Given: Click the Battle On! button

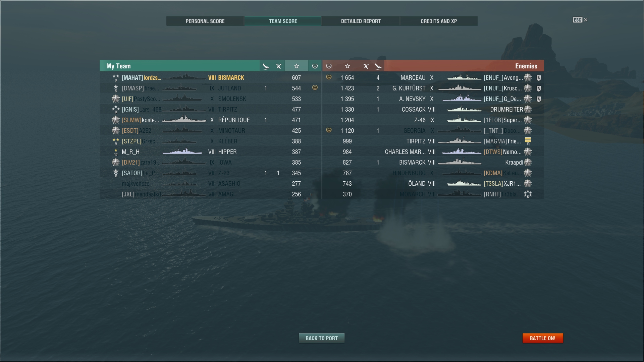Looking at the screenshot, I should [x=543, y=338].
